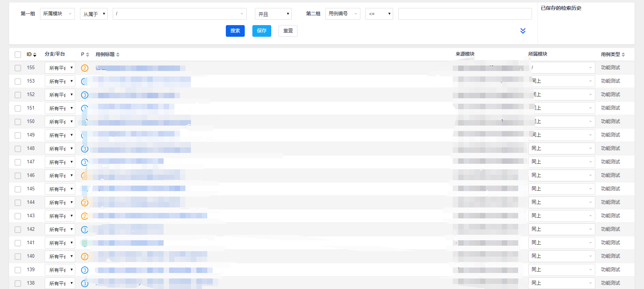Screen dimensions: 644x289
Task: Open the 同上 module dropdown in row 148
Action: point(562,149)
